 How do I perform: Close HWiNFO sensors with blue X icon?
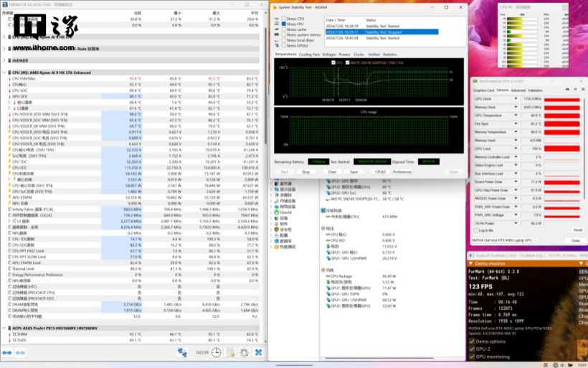(x=258, y=353)
